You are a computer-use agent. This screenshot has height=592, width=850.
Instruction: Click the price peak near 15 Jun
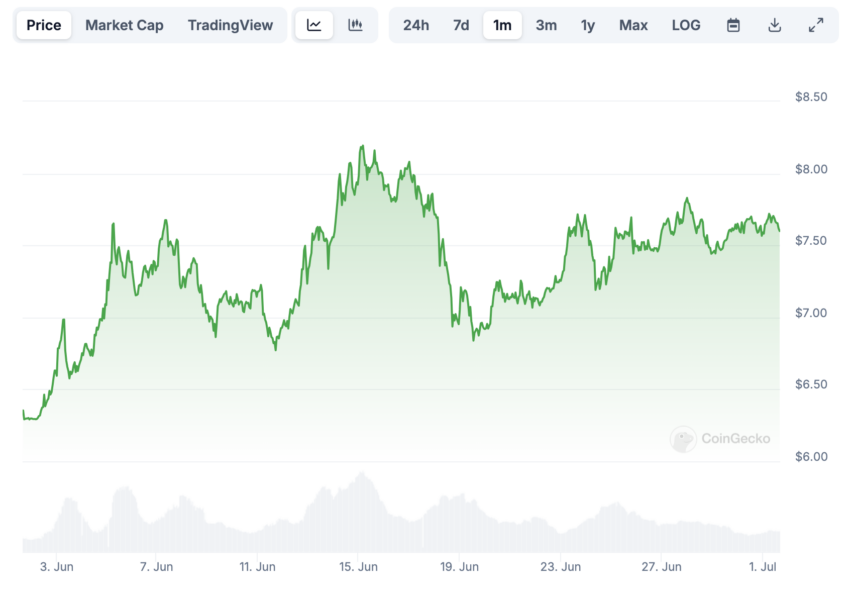[362, 147]
